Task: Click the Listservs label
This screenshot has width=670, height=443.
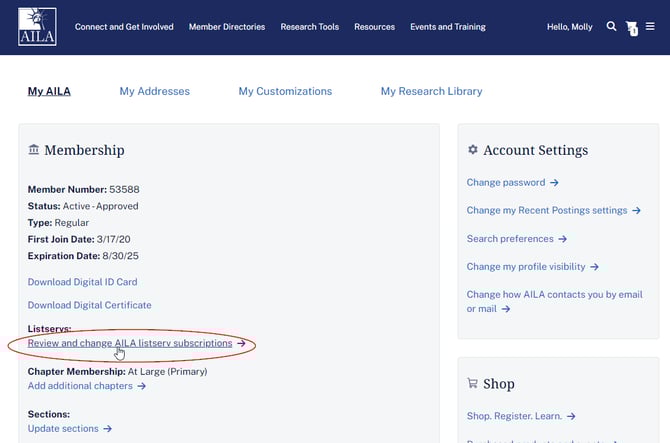Action: 50,329
